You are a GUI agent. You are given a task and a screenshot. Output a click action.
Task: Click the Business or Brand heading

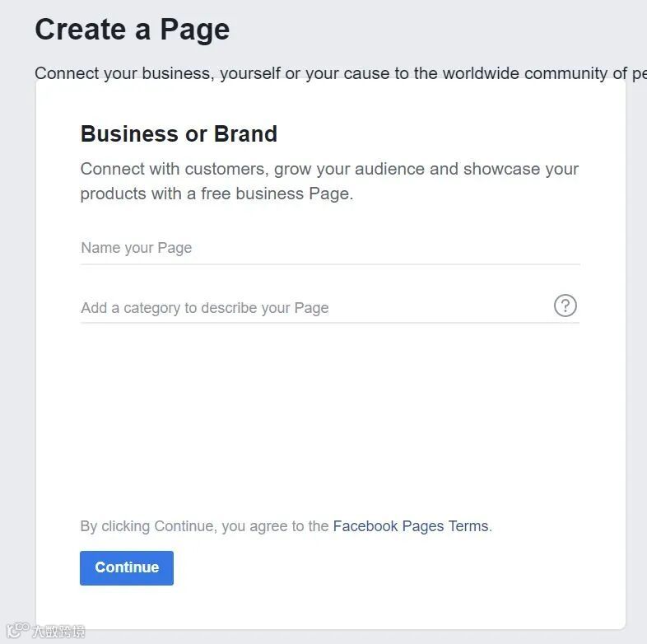click(x=179, y=133)
